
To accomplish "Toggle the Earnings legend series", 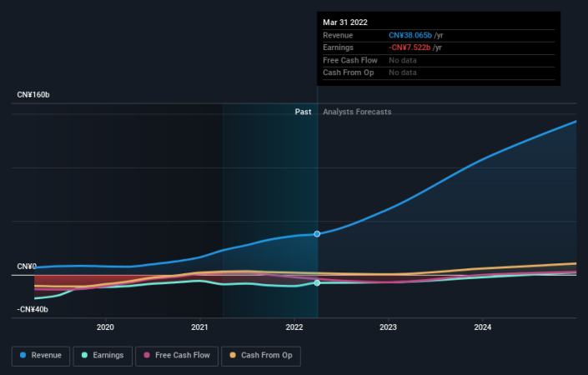I will point(103,356).
